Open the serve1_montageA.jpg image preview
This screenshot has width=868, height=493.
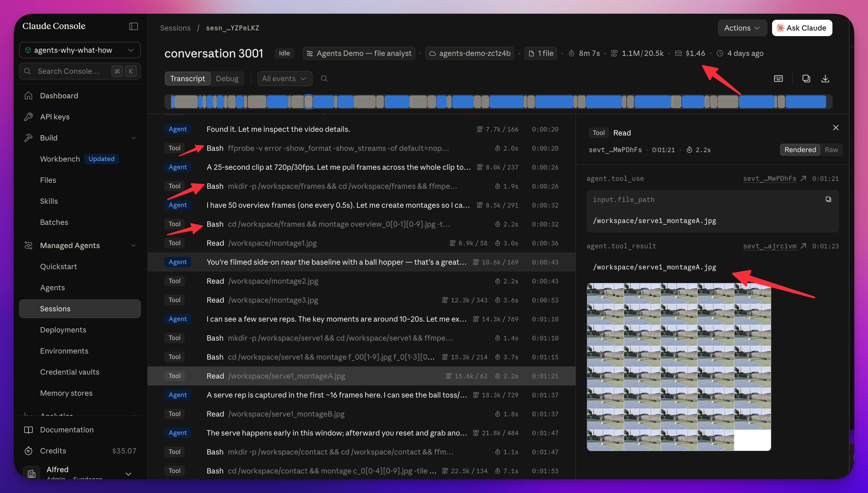coord(679,367)
